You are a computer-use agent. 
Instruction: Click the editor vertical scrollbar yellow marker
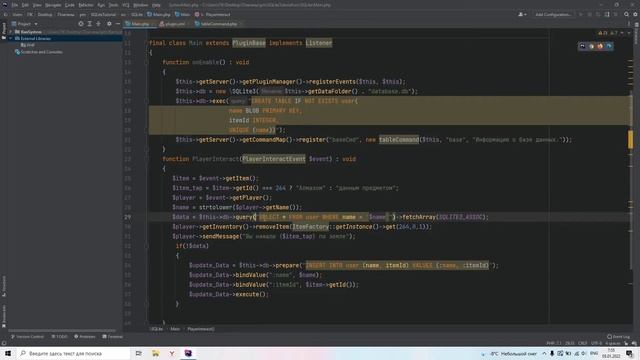(630, 140)
